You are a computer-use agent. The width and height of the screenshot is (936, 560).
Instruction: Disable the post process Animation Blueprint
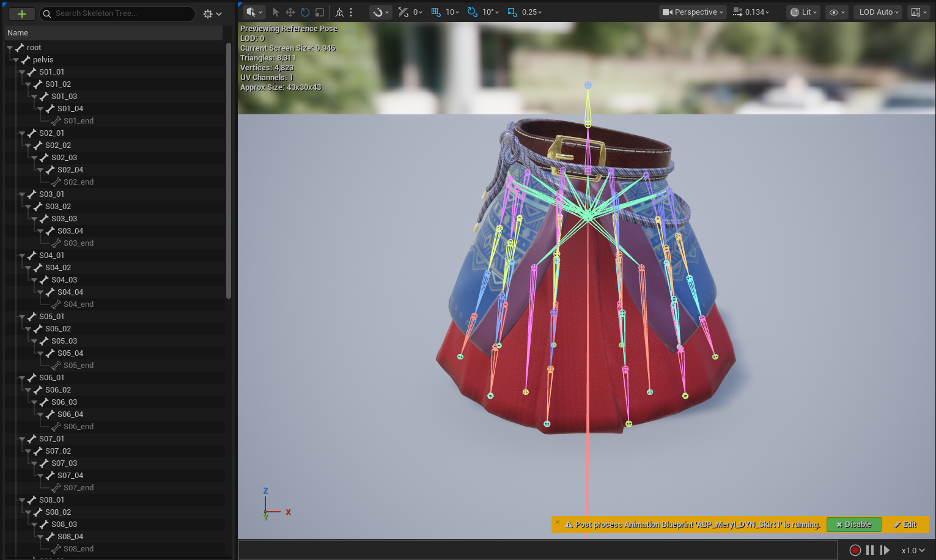tap(853, 525)
